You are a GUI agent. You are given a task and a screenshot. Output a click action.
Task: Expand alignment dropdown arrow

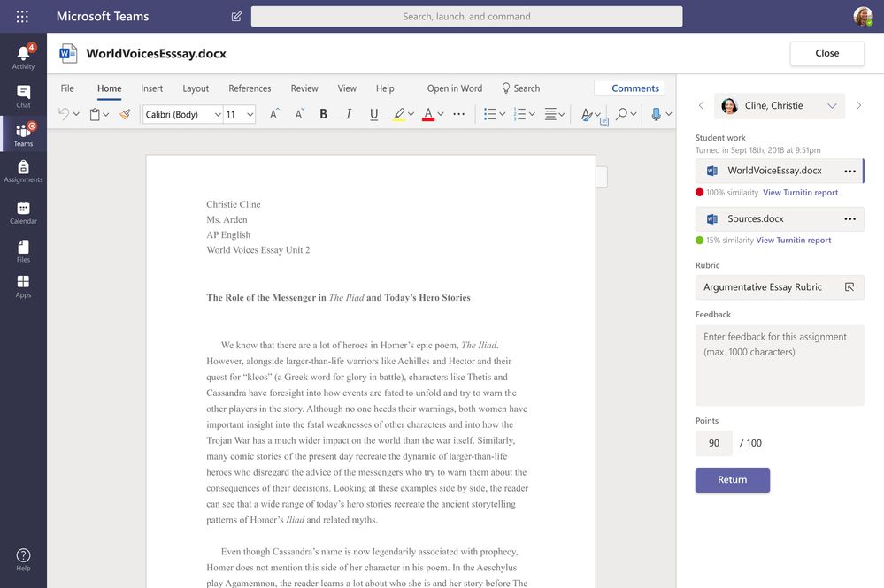[562, 114]
